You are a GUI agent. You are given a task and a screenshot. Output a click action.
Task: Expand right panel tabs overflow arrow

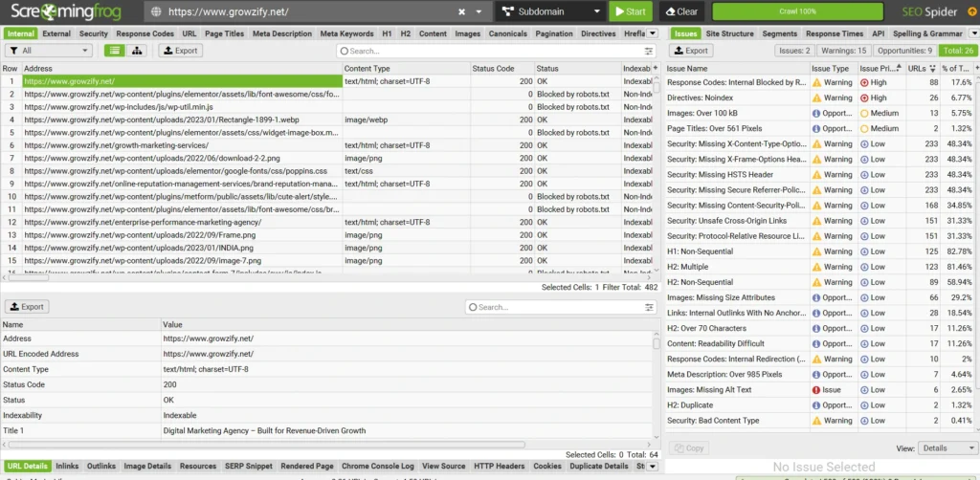(x=973, y=33)
